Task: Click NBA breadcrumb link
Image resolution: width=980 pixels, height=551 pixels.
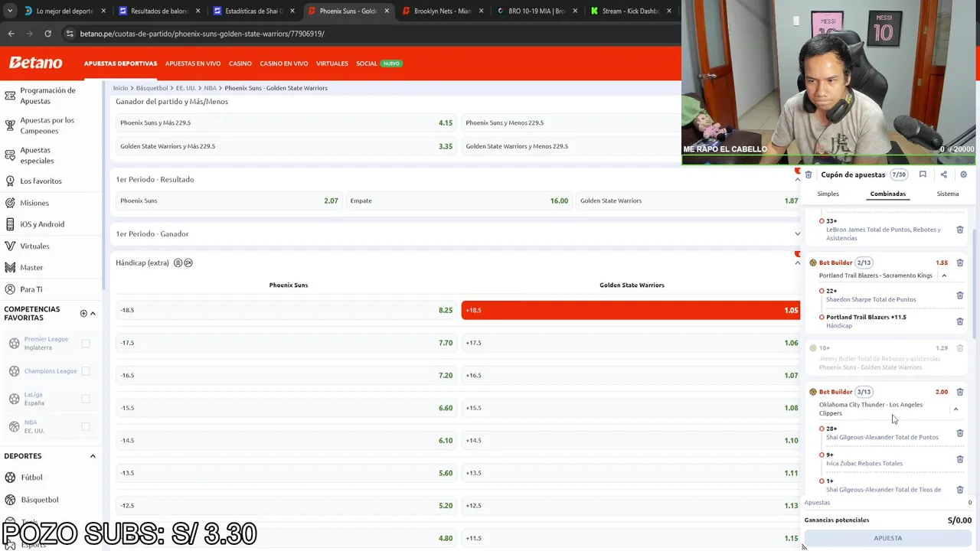Action: [x=210, y=88]
